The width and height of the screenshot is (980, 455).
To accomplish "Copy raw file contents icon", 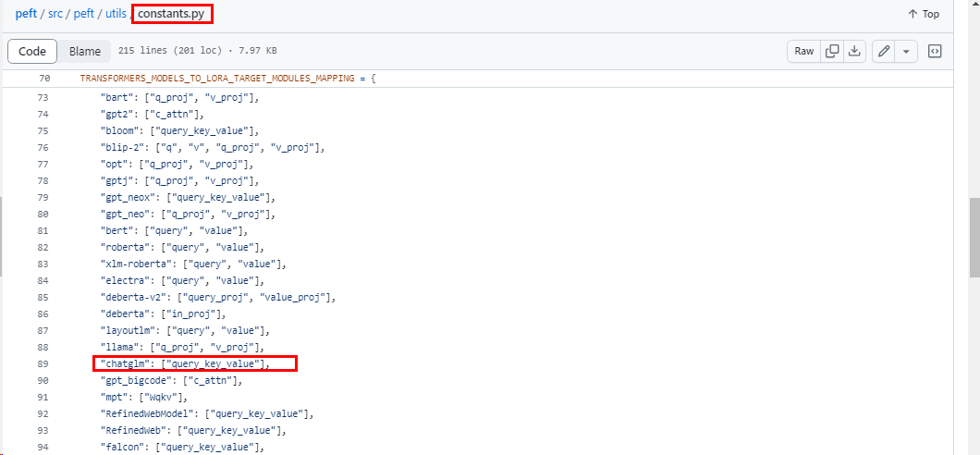I will coord(832,51).
